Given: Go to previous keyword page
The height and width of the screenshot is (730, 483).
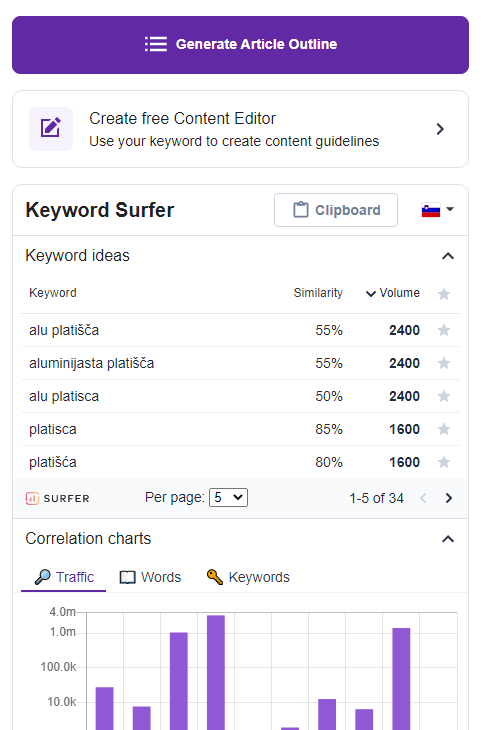Looking at the screenshot, I should (423, 498).
